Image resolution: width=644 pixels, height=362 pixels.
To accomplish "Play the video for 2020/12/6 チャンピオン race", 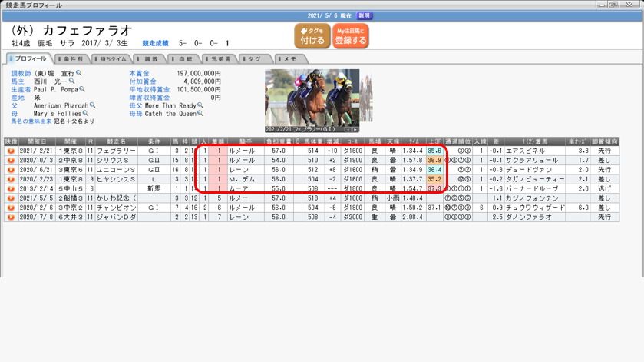I will pyautogui.click(x=11, y=208).
